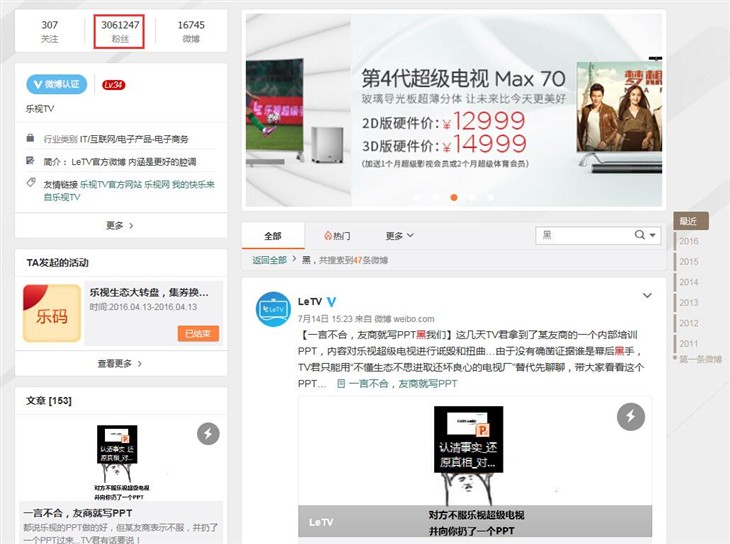Expand 查看更多 activities

click(120, 363)
